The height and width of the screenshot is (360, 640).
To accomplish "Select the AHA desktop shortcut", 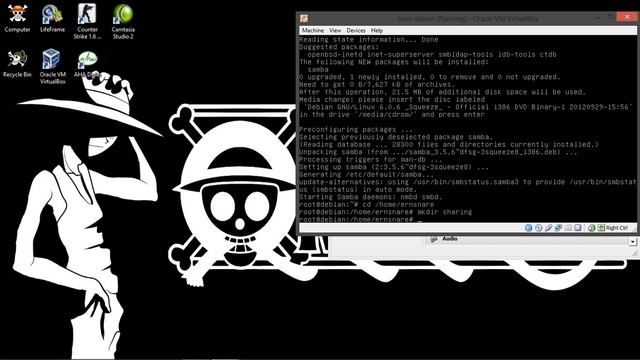I will point(87,64).
